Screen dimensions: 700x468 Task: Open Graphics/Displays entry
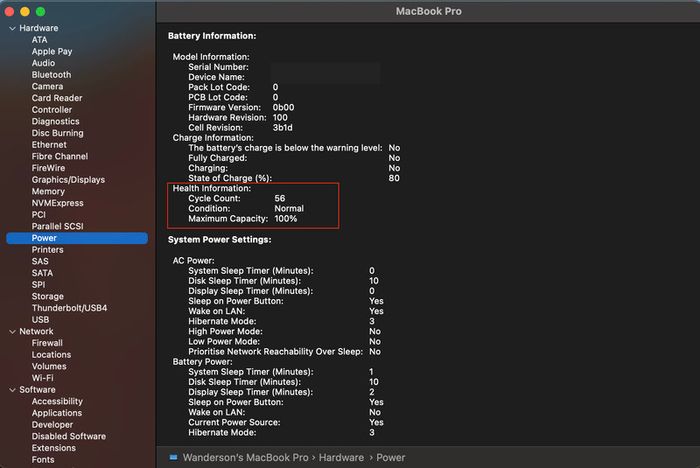(68, 180)
